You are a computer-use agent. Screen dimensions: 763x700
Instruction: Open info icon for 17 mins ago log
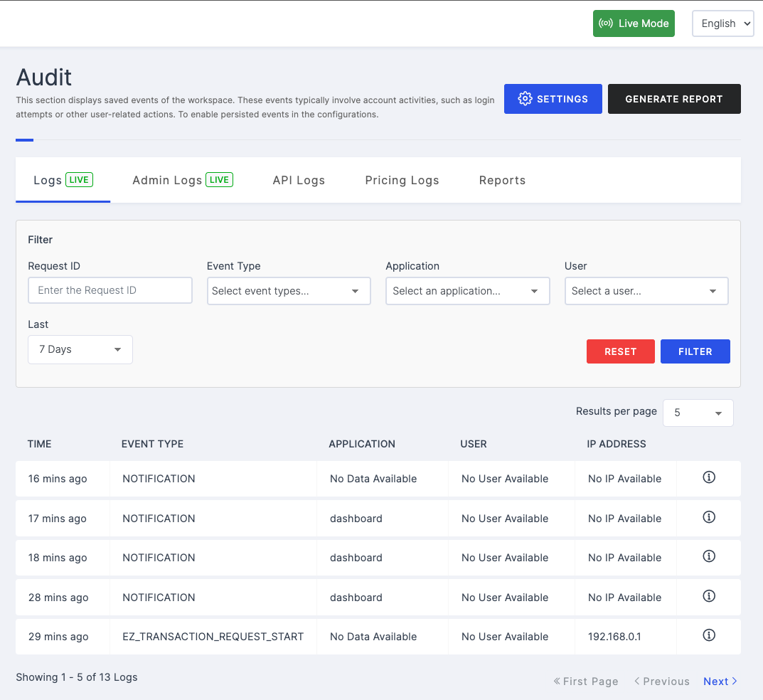tap(708, 518)
